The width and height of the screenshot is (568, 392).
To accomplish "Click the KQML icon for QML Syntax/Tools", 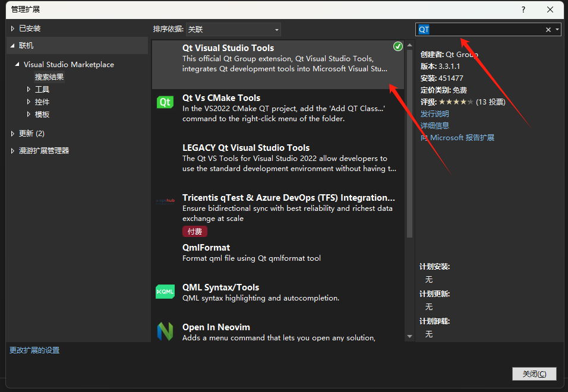I will (x=165, y=292).
